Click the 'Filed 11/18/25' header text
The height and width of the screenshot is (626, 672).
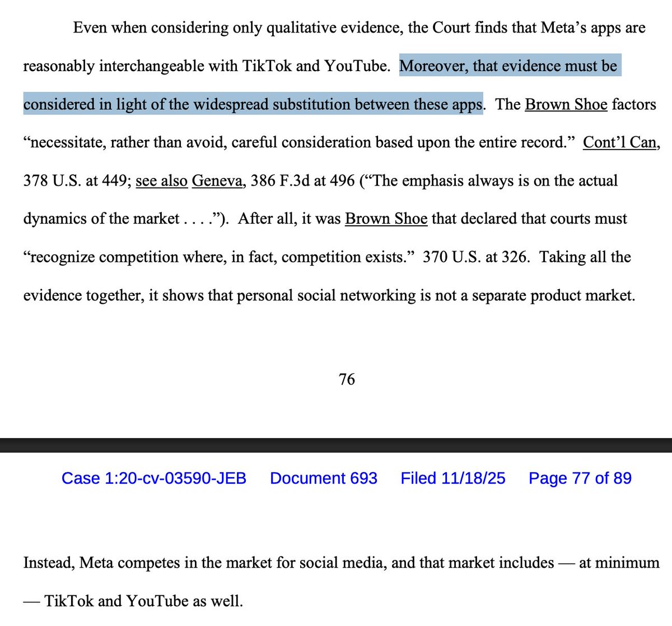pos(453,478)
